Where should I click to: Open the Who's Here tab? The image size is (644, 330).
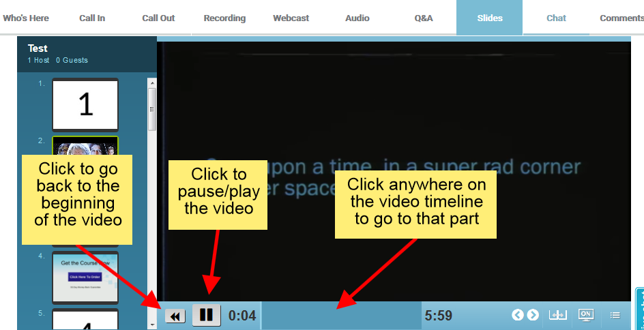[26, 18]
